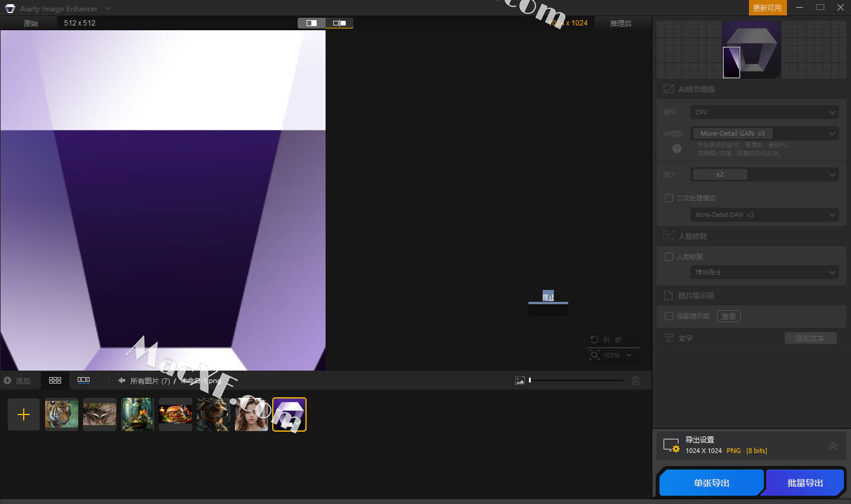Select the tiger image thumbnail

(x=62, y=414)
